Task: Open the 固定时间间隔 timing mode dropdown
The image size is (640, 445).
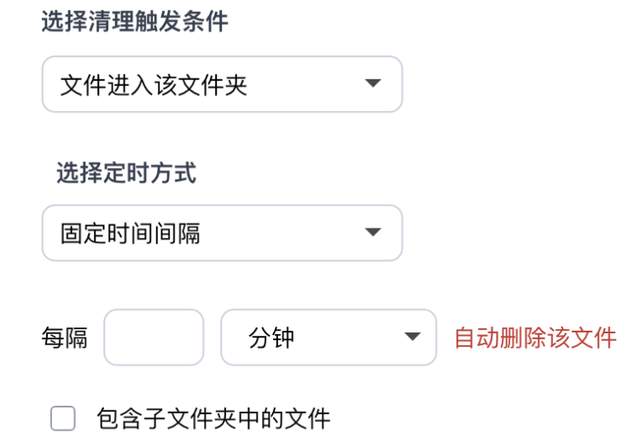Action: (x=221, y=233)
